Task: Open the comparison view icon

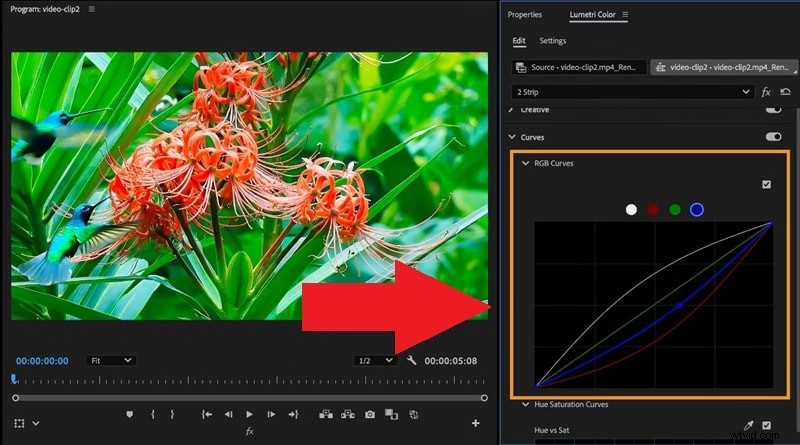Action: coord(391,414)
